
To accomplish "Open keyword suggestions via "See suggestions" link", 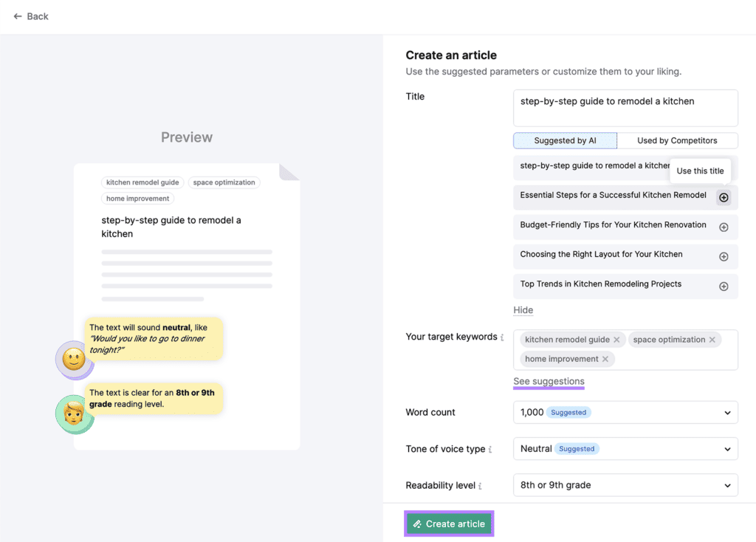I will coord(549,382).
